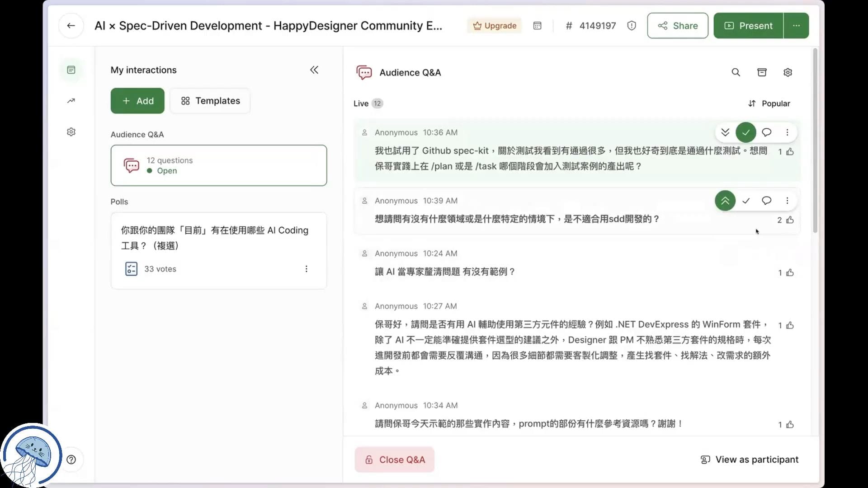
Task: Click the Q&A panel vertical scrollbar
Action: coord(815,140)
